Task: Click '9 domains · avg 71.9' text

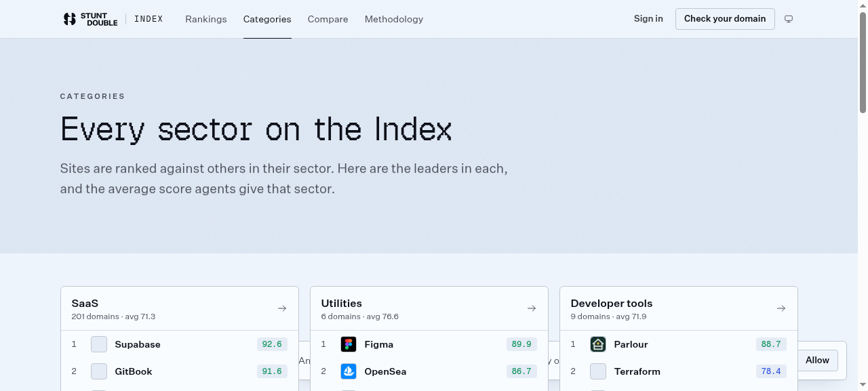Action: [608, 316]
